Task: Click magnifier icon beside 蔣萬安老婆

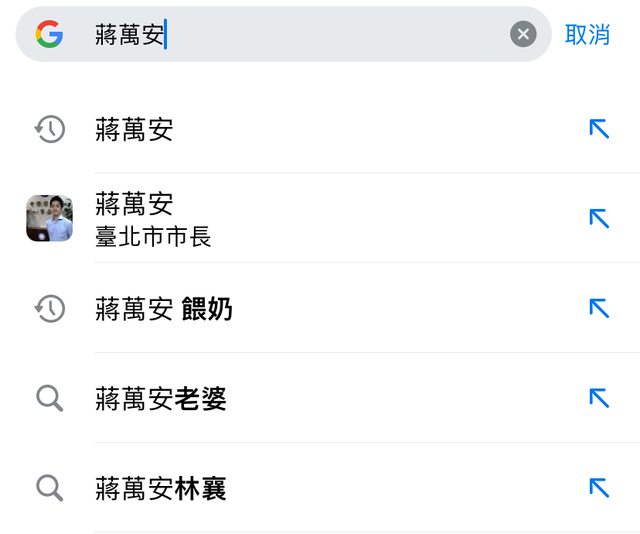Action: tap(49, 399)
